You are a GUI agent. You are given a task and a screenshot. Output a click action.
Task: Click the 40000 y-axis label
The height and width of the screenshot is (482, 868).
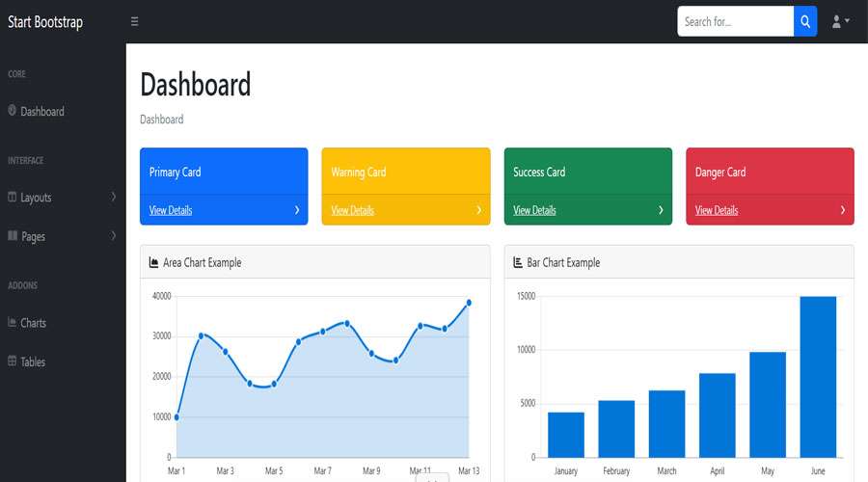pyautogui.click(x=162, y=296)
